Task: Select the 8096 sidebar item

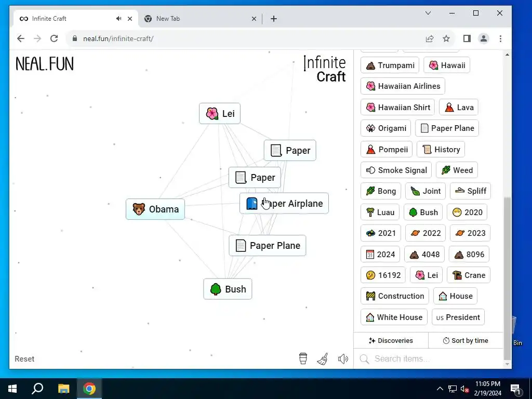Action: (x=469, y=255)
